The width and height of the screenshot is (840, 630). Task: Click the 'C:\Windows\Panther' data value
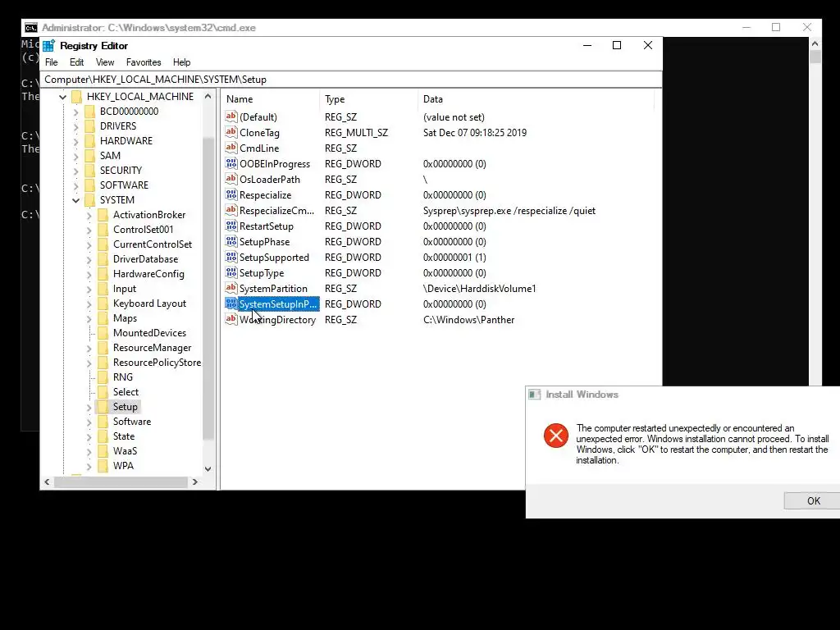(x=468, y=320)
